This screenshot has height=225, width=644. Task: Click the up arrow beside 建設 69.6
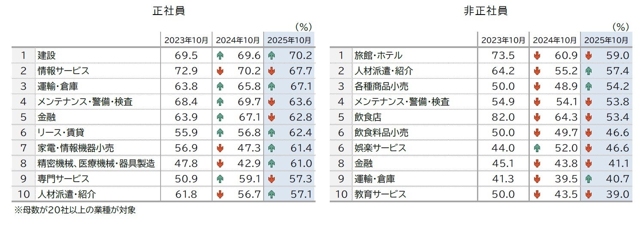[x=220, y=55]
